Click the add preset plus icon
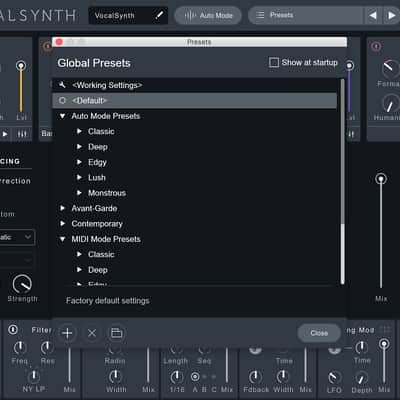The width and height of the screenshot is (400, 400). [x=67, y=333]
